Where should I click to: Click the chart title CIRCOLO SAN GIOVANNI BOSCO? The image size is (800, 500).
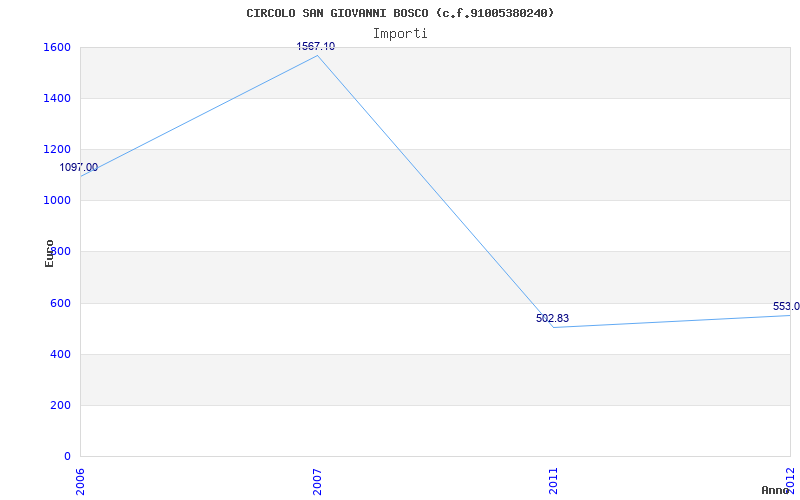[400, 13]
